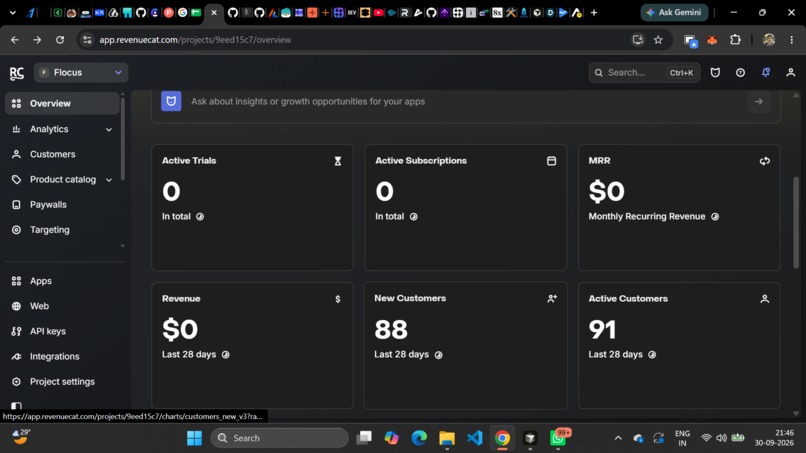Click the Active Customers person icon
This screenshot has height=453, width=806.
click(764, 299)
